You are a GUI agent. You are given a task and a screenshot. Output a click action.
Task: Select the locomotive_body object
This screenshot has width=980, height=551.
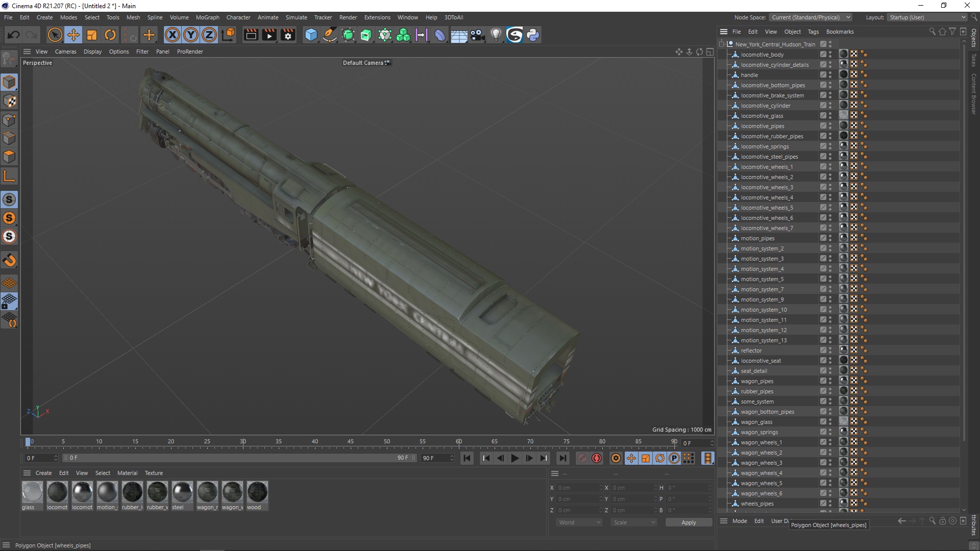point(762,55)
